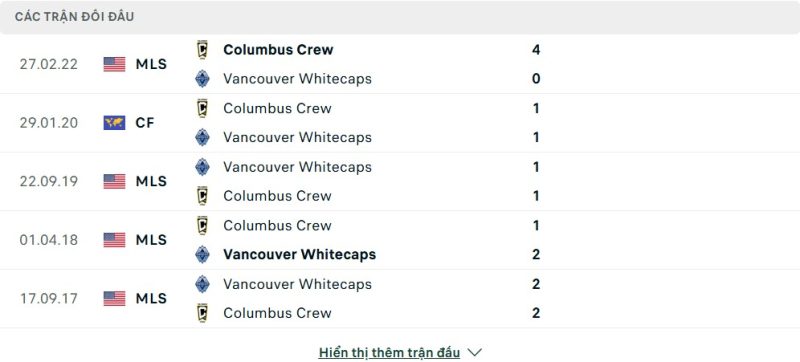Screen dimensions: 800x362
Task: Select the 'CÁC TRẬN ĐỐI ĐẦU' section header
Action: 74,17
